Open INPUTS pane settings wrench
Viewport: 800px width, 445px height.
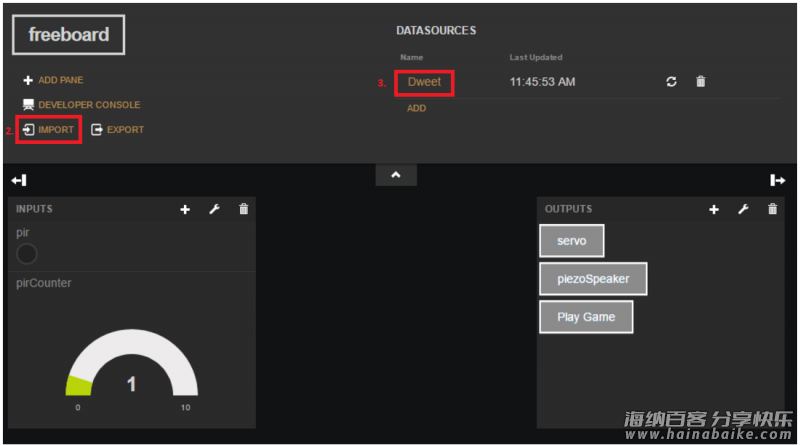coord(214,209)
